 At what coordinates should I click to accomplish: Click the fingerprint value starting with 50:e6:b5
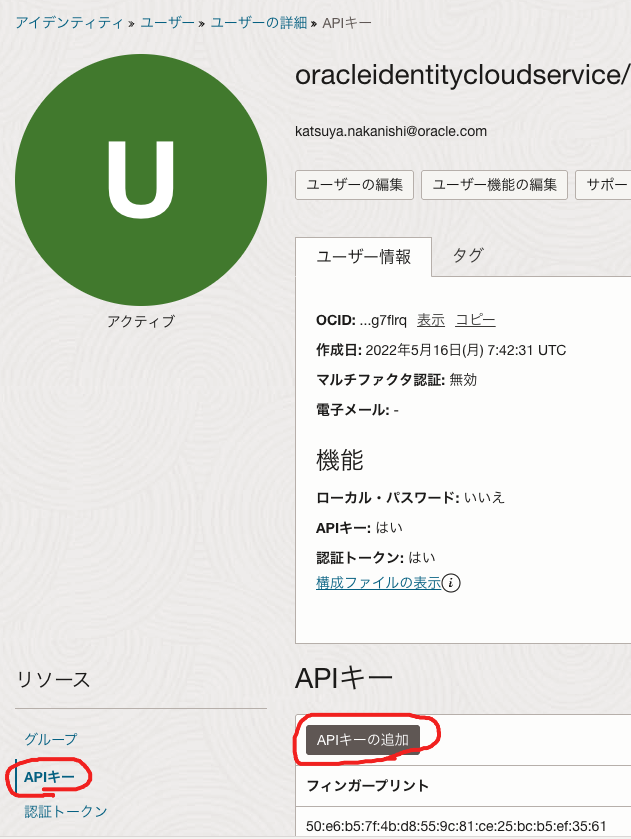(456, 826)
